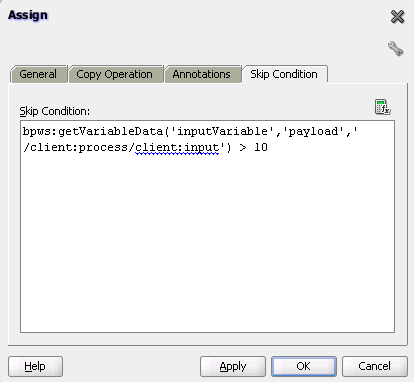Apply the skip condition changes
Screen dimensions: 414x382
[233, 366]
